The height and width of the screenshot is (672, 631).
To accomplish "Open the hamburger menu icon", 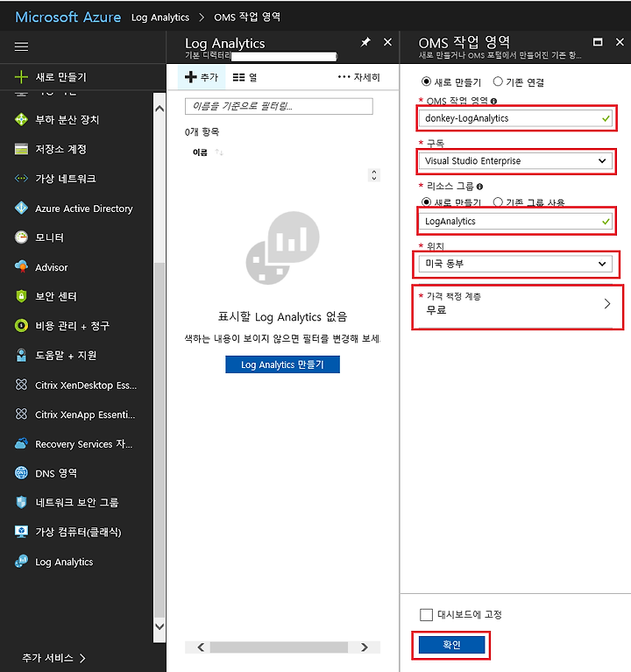I will [21, 46].
